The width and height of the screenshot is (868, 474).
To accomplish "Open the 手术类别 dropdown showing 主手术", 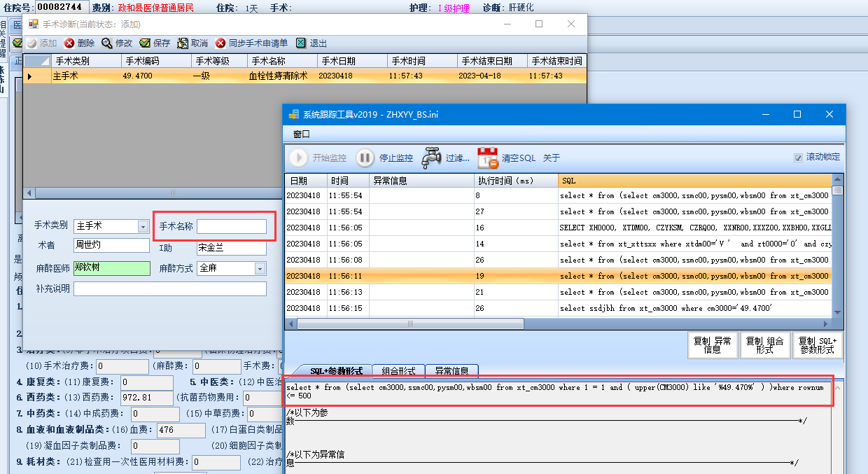I will click(x=143, y=226).
